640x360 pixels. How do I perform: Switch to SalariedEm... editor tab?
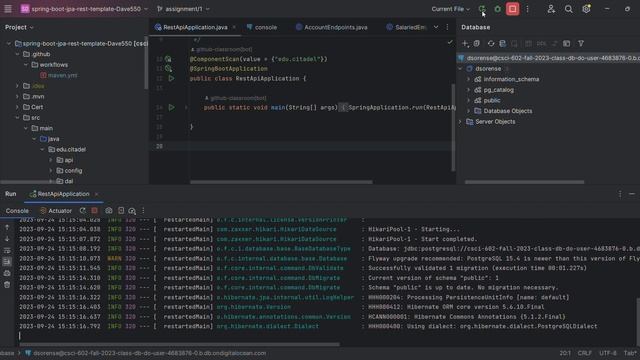(x=406, y=27)
